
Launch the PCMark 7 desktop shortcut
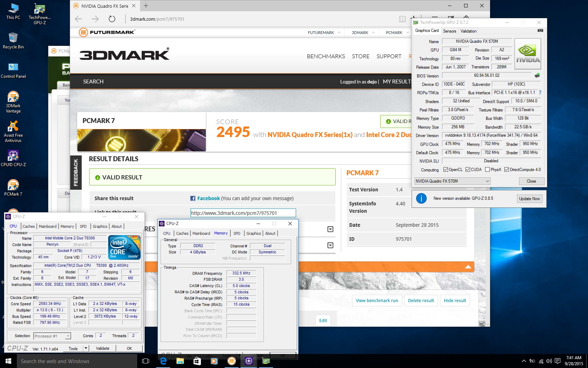[13, 188]
